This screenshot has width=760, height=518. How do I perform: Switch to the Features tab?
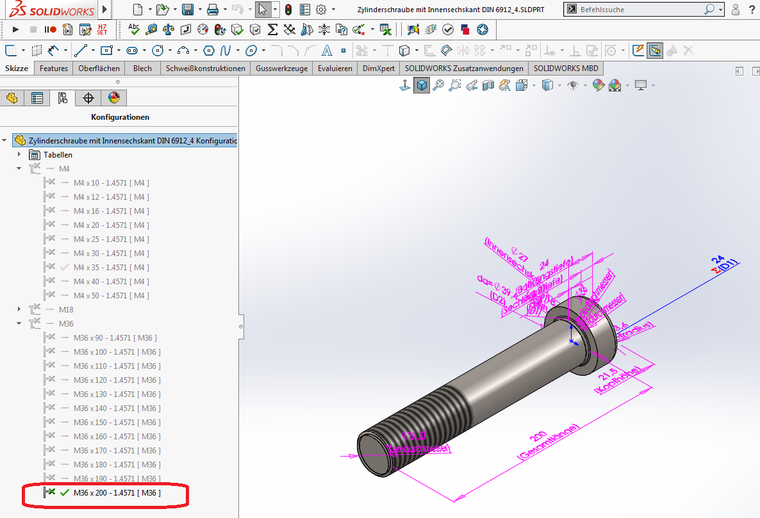point(53,68)
